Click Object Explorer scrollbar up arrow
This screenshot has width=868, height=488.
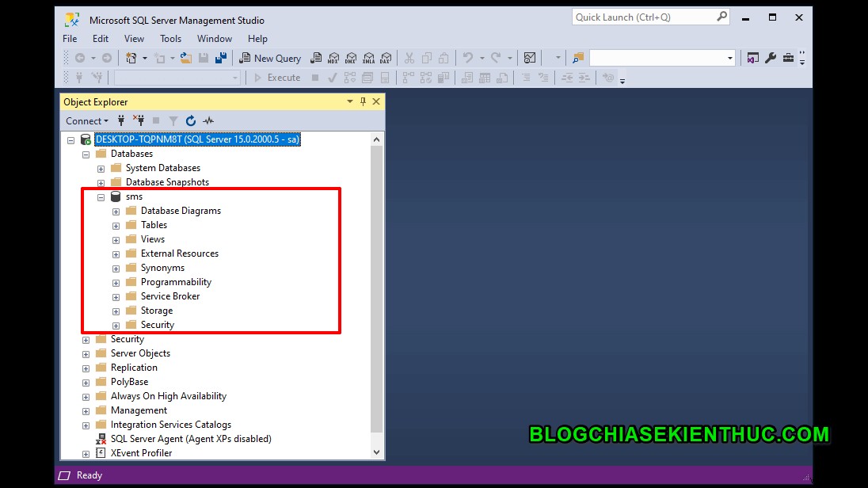376,139
